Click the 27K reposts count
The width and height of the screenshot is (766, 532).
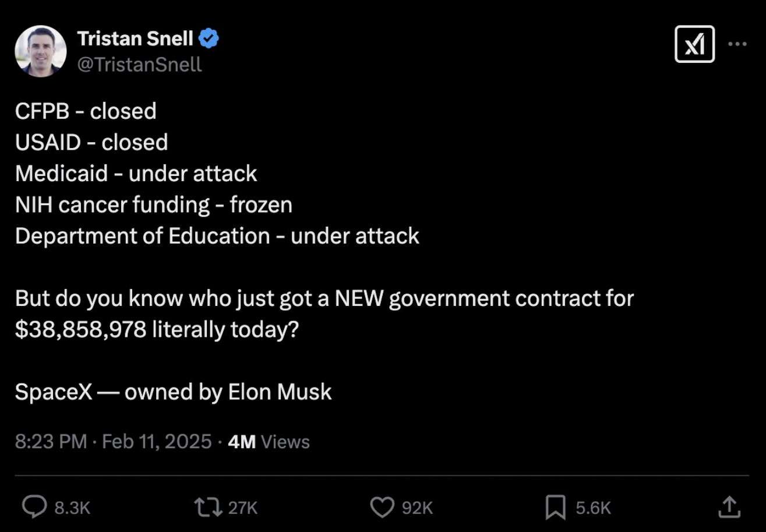pyautogui.click(x=242, y=508)
